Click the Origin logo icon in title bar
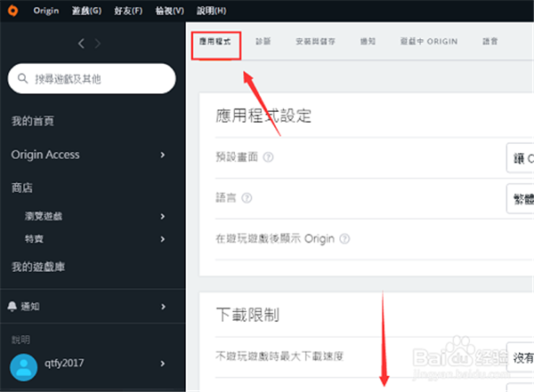This screenshot has height=392, width=534. point(12,10)
